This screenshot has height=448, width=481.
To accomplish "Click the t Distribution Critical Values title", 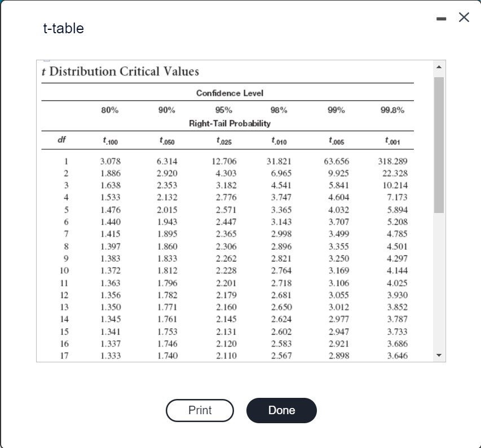I will (x=120, y=72).
